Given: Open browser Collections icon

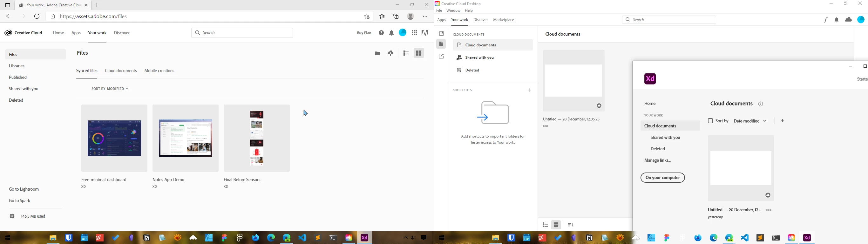Looking at the screenshot, I should (x=396, y=16).
